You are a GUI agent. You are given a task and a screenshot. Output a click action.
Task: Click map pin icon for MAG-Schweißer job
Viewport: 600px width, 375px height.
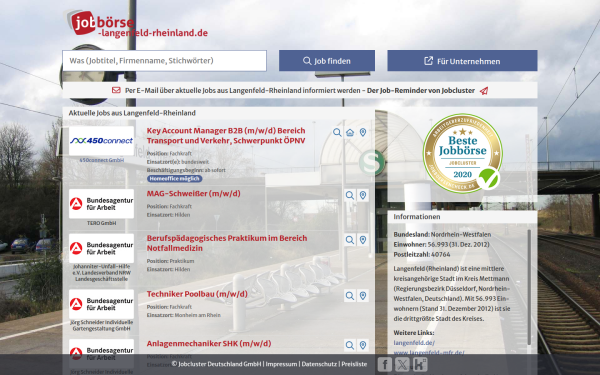[x=363, y=195]
